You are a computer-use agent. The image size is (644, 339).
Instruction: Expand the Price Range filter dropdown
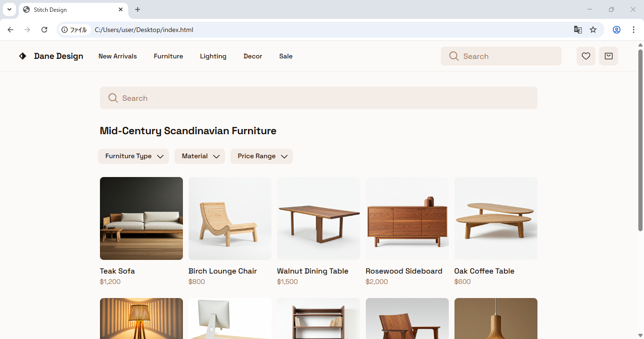coord(262,156)
